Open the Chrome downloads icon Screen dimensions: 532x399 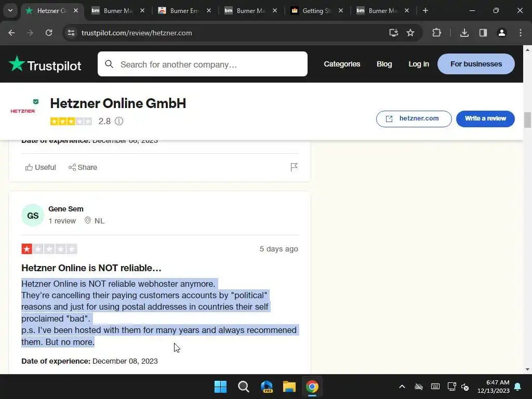pos(464,33)
